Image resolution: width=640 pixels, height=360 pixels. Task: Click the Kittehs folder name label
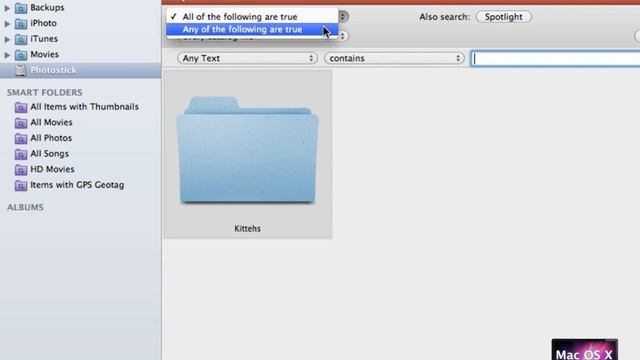[x=247, y=229]
